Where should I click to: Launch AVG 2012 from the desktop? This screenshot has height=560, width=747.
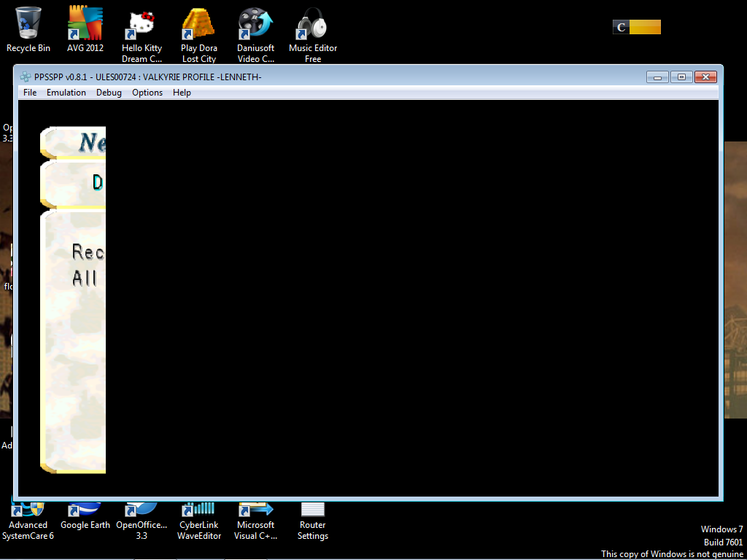(x=85, y=24)
